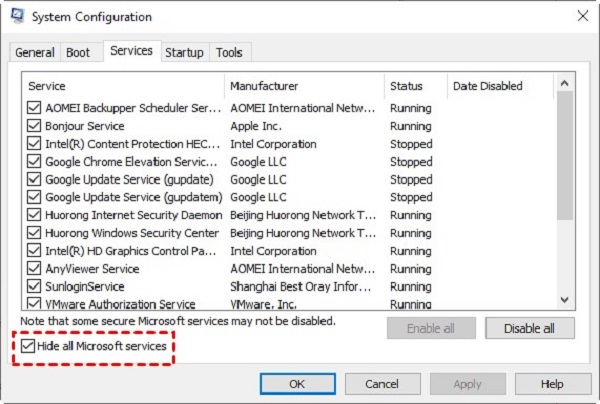Disable Huorong Windows Security Center checkbox
This screenshot has height=404, width=600.
coord(34,233)
